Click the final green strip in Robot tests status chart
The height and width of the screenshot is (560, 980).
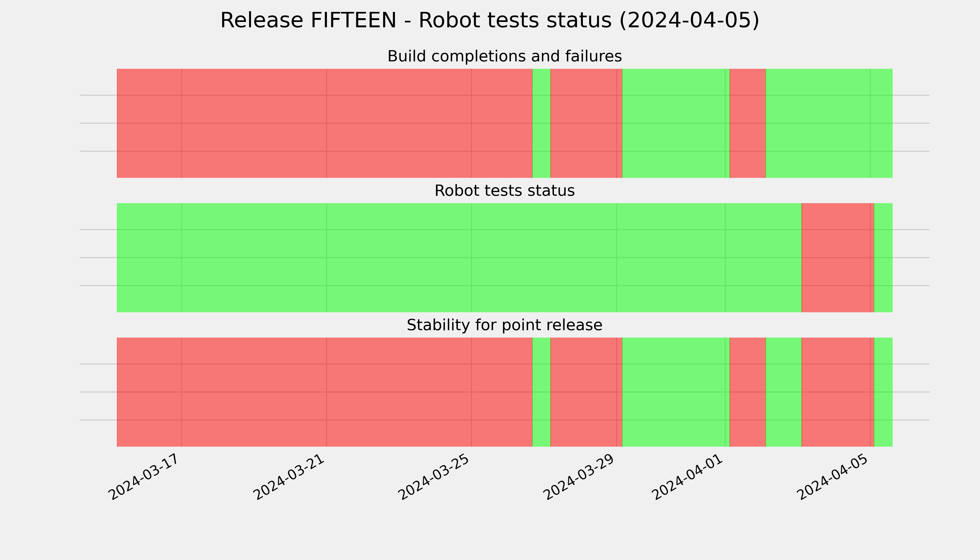pyautogui.click(x=883, y=258)
